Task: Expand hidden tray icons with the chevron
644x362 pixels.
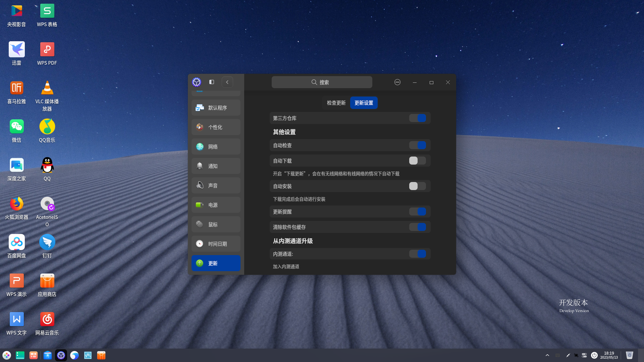Action: tap(547, 355)
